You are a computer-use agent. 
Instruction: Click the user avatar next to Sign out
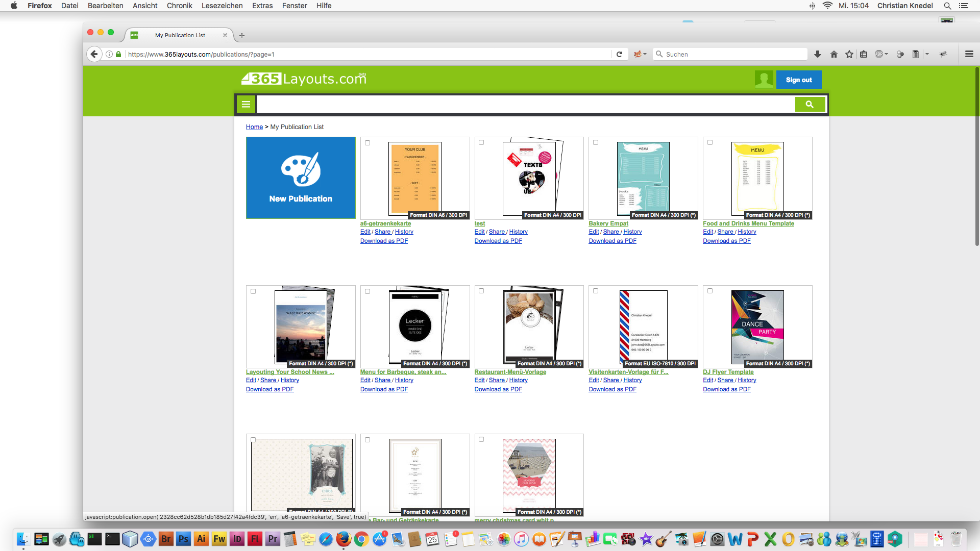click(x=763, y=80)
